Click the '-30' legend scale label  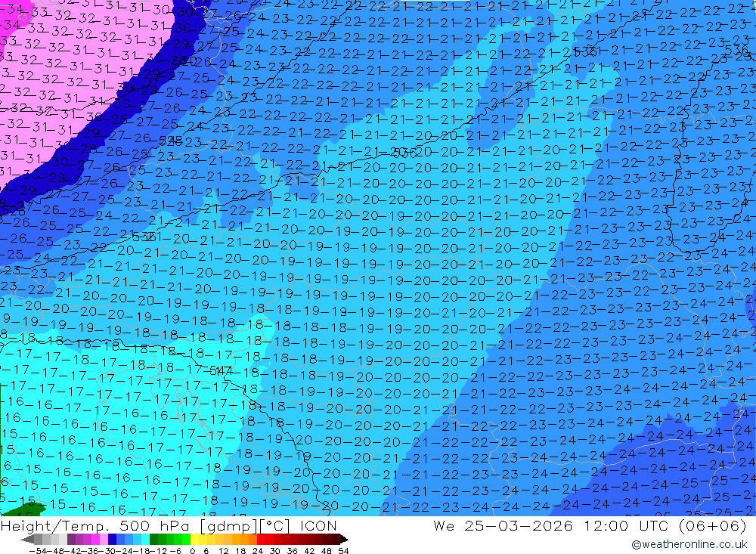(x=108, y=551)
